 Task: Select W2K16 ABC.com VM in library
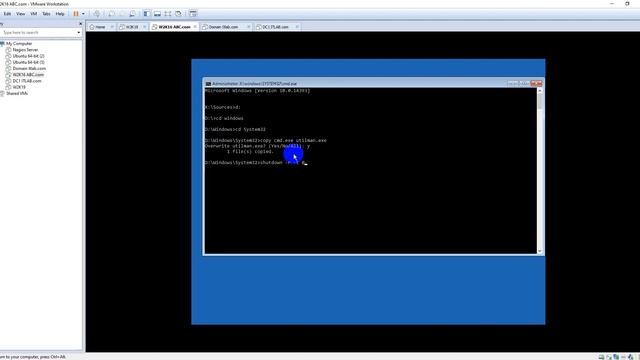click(x=28, y=75)
